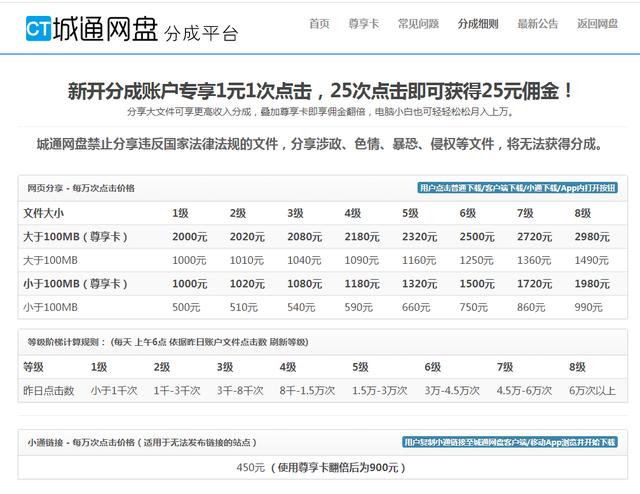
Task: Click the 小于100MB（尊享卡） row label
Action: [x=76, y=284]
